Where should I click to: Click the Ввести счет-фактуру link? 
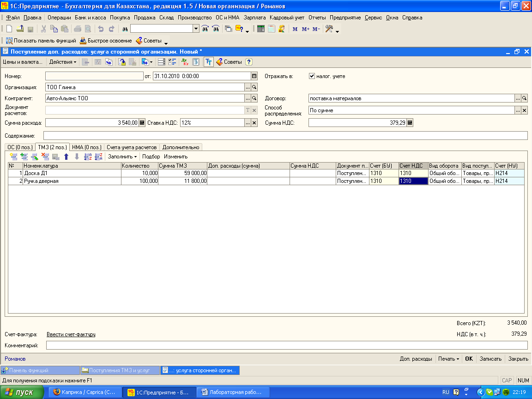(71, 334)
